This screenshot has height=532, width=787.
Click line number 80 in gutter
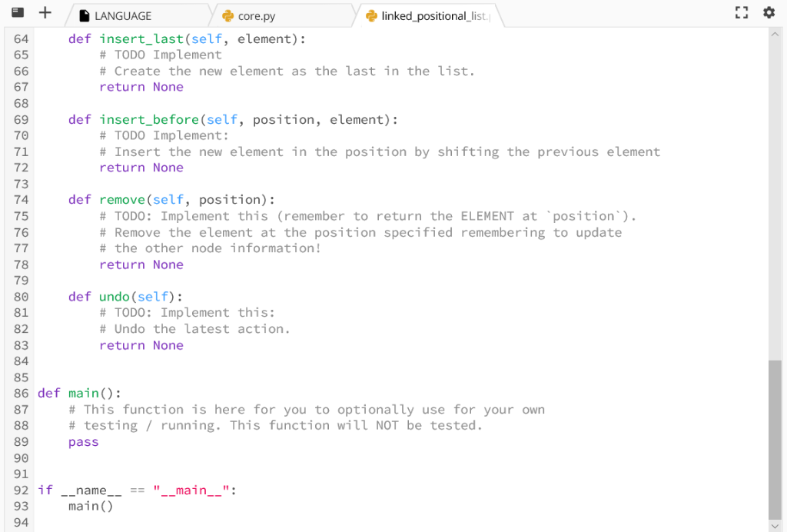click(21, 297)
